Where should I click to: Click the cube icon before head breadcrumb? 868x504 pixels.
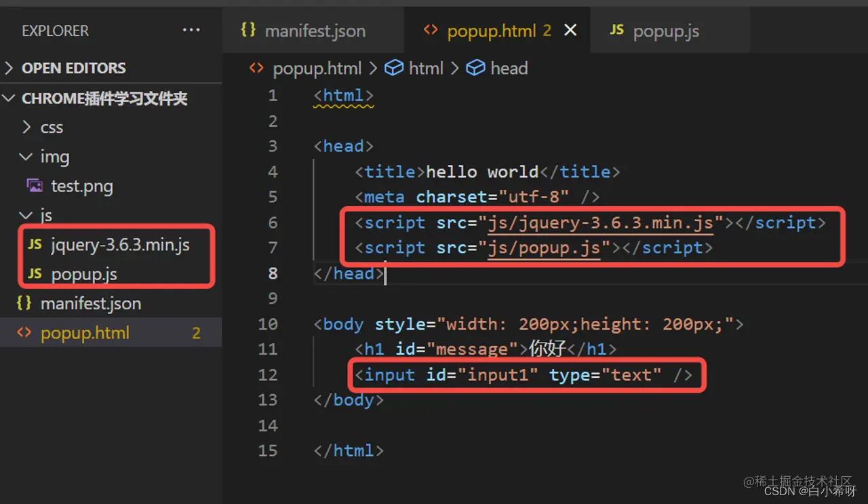tap(476, 68)
